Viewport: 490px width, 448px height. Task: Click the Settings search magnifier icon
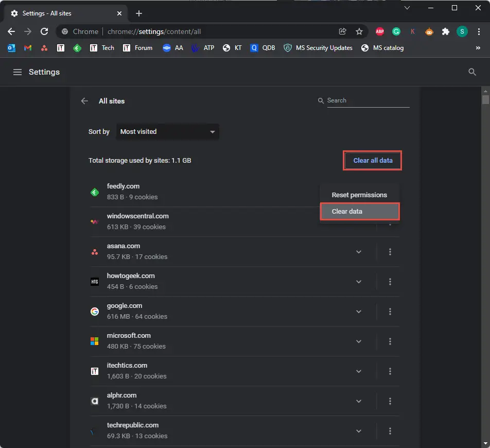[x=472, y=72]
